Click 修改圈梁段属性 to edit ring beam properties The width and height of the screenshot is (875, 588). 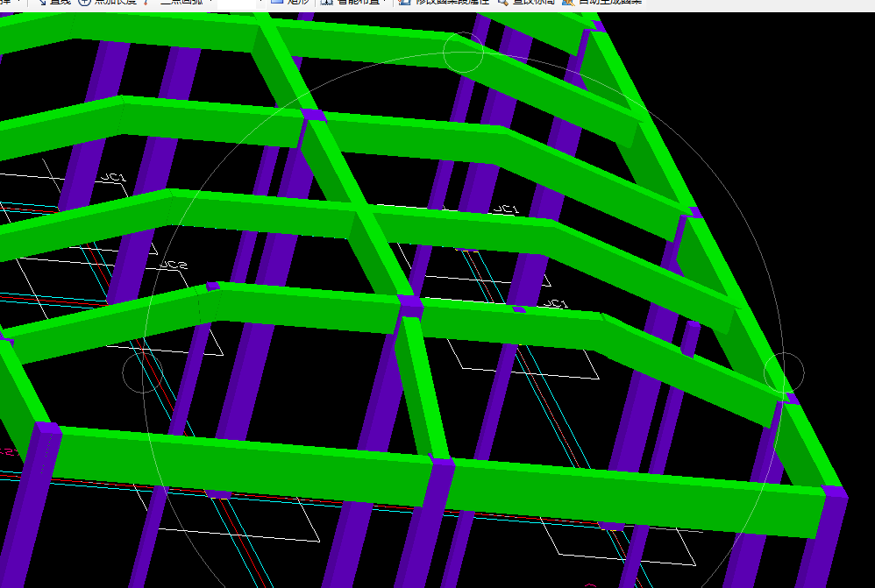[445, 2]
